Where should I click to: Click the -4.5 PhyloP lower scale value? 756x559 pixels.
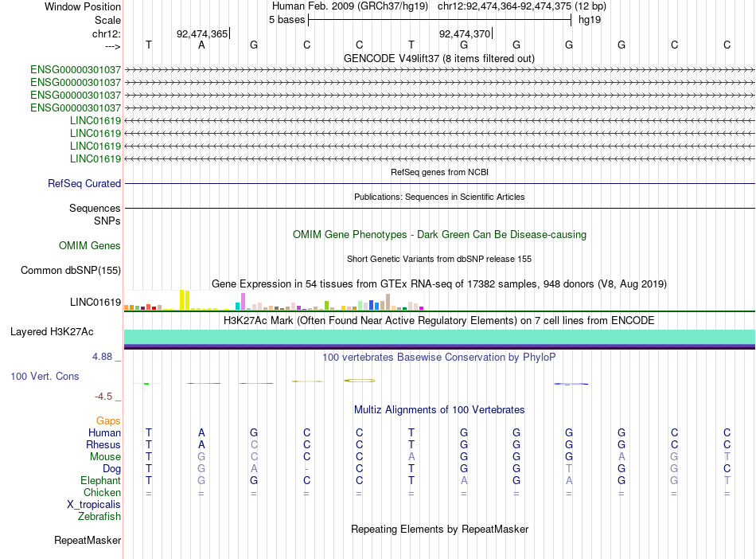point(103,396)
